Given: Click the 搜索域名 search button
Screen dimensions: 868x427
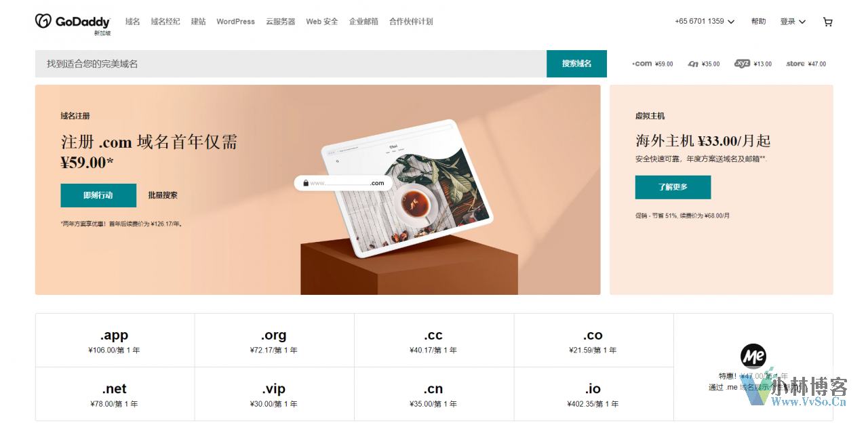Looking at the screenshot, I should (576, 64).
